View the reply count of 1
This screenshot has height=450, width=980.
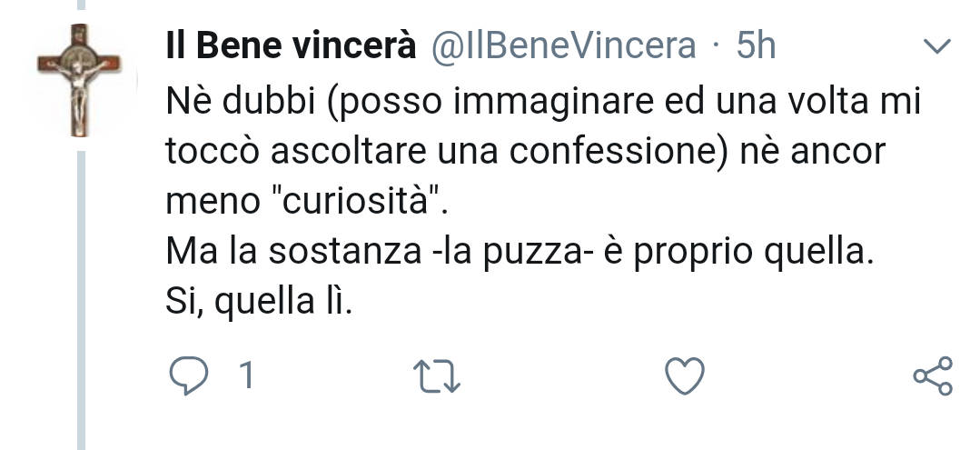click(247, 376)
